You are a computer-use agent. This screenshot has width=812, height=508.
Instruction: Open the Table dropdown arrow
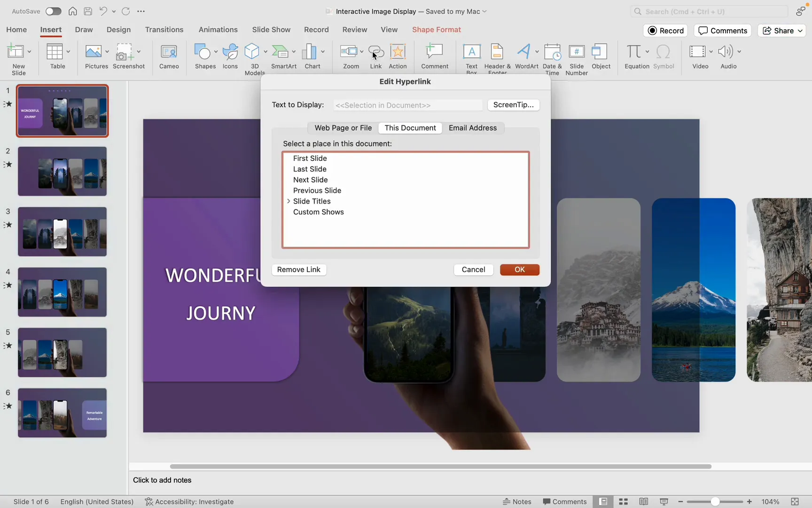click(x=68, y=52)
